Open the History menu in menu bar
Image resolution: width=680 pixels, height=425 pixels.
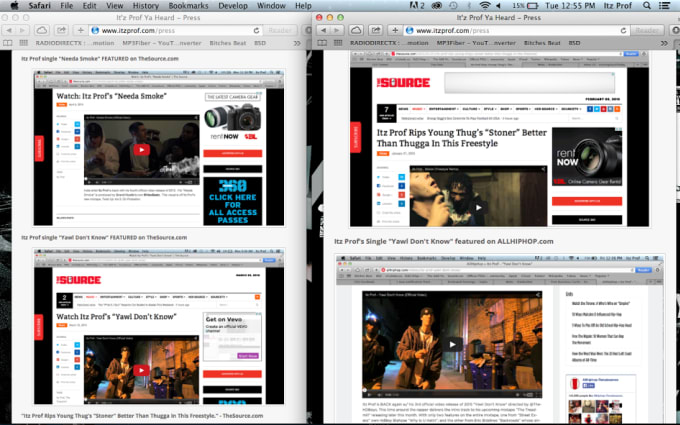tap(145, 6)
